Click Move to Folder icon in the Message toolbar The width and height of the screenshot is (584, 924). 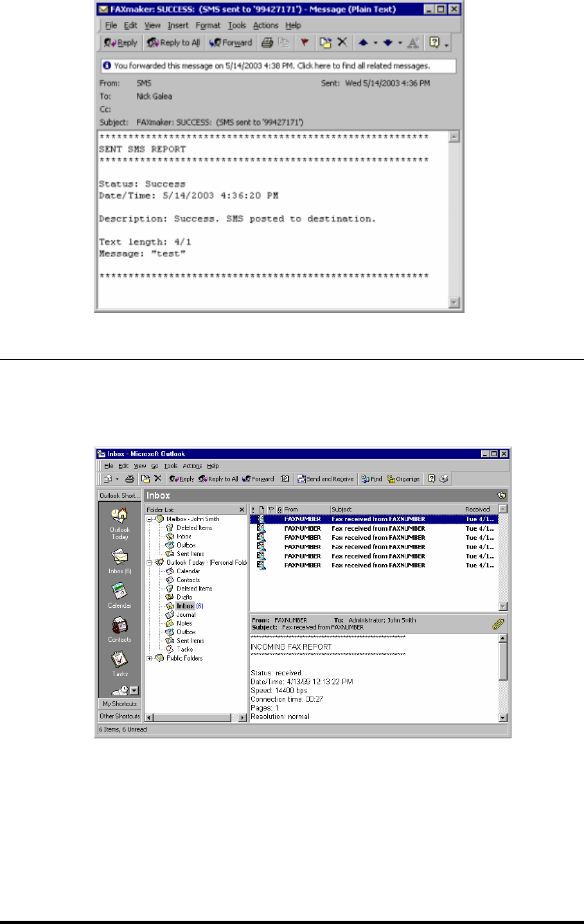pyautogui.click(x=326, y=42)
